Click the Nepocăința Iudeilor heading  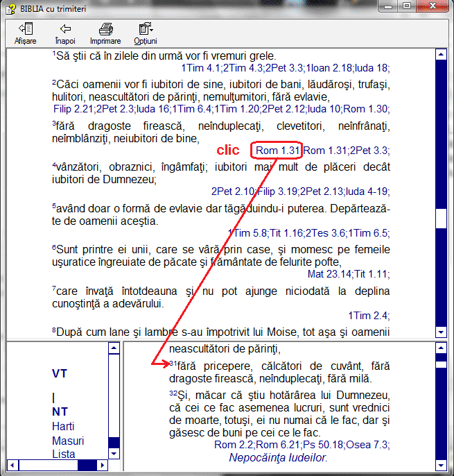click(278, 457)
